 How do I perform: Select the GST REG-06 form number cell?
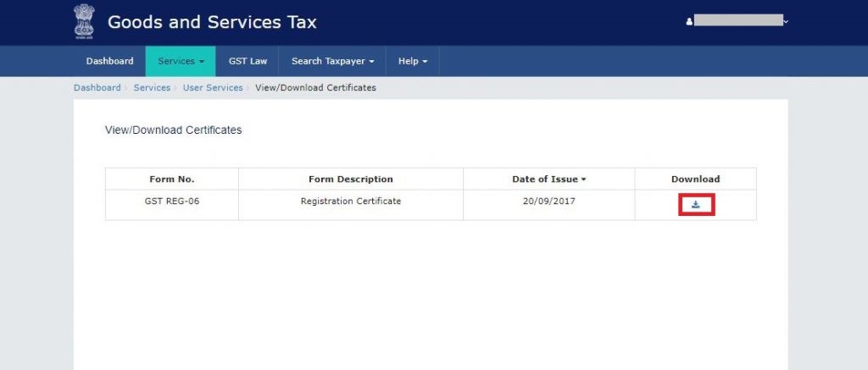[x=172, y=202]
